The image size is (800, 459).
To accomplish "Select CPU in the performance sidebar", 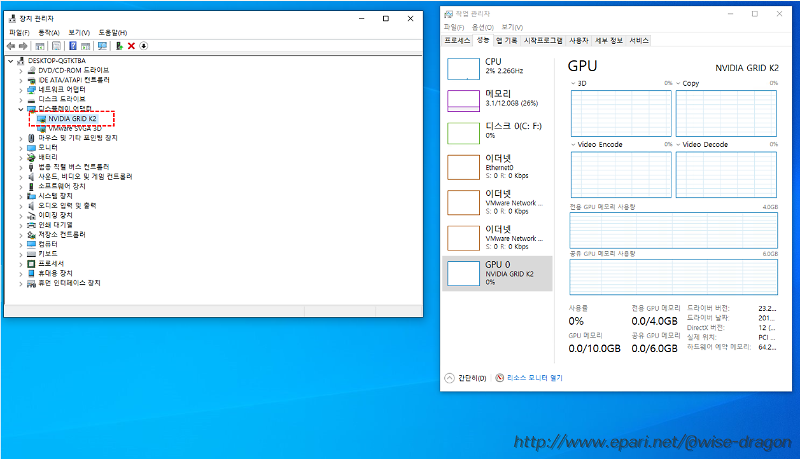I will 497,68.
